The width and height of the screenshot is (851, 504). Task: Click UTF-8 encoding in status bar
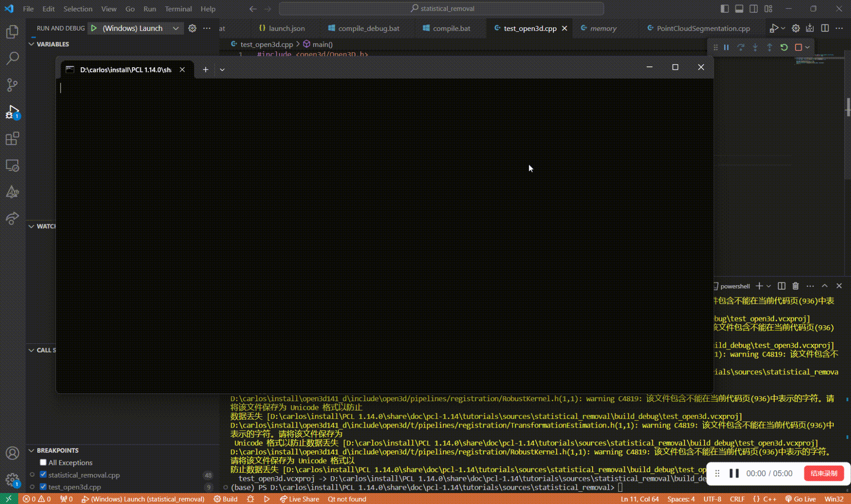coord(712,499)
